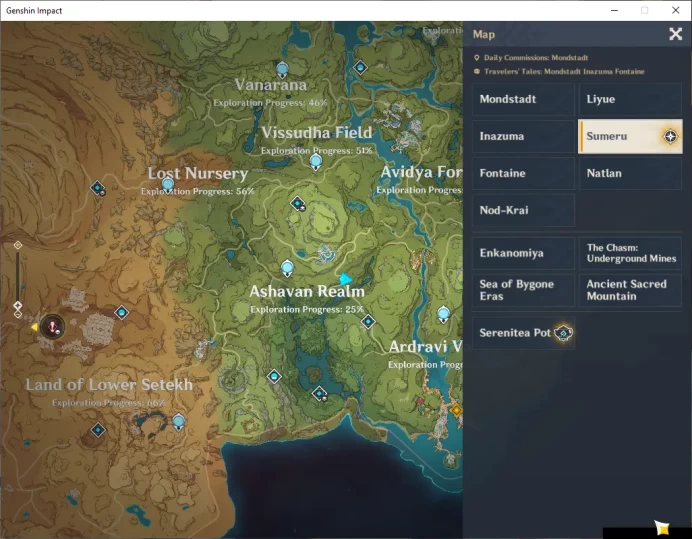
Task: Click the Genshin Impact window title
Action: pos(34,11)
